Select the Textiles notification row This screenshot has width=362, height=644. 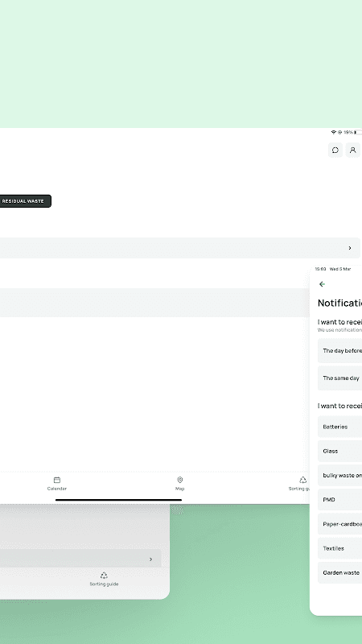pos(339,548)
